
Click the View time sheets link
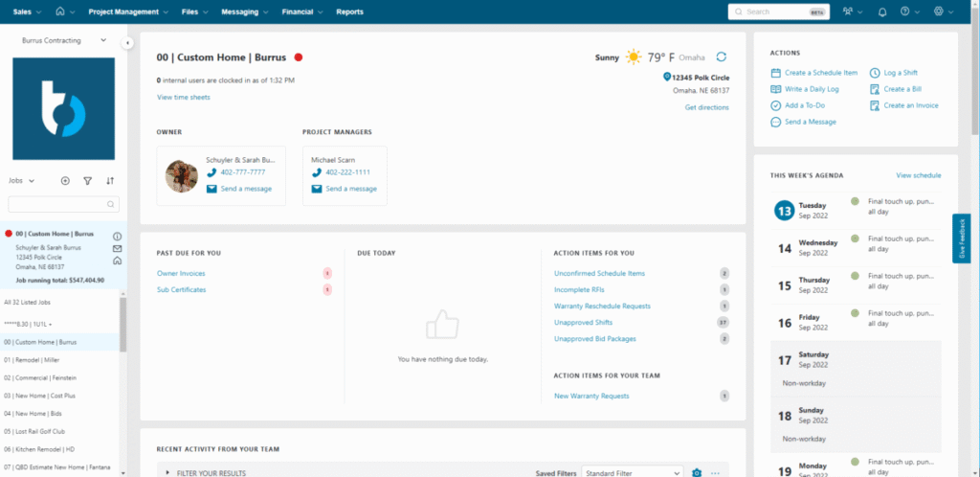184,98
